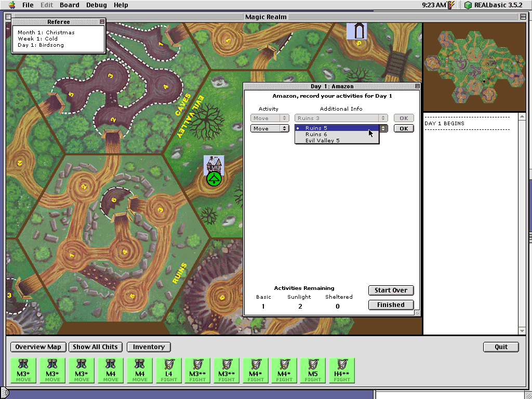Click the Magic Realm window collapse box

[x=523, y=17]
